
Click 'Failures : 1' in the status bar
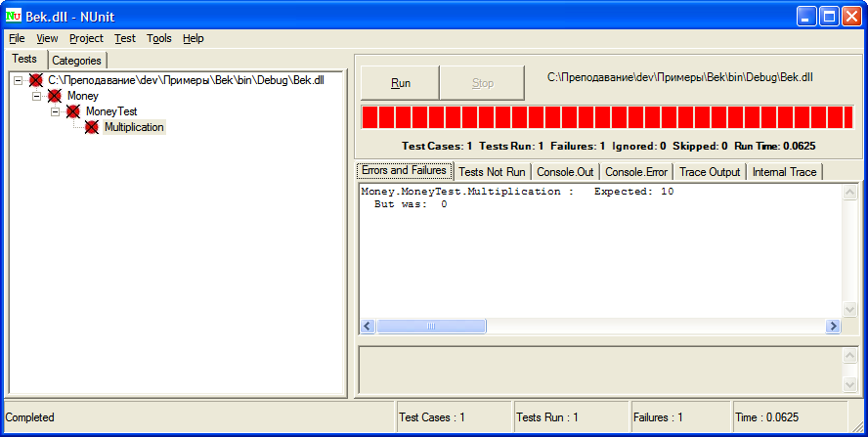pos(658,417)
